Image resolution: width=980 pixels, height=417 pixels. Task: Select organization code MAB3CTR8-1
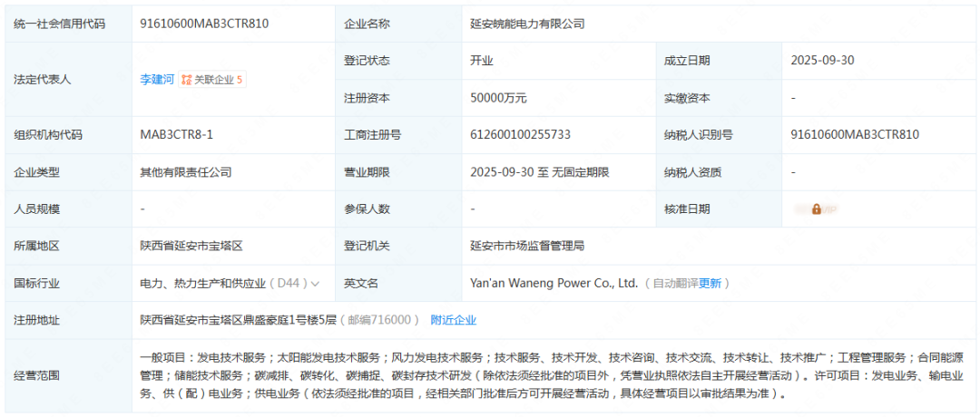[x=177, y=135]
